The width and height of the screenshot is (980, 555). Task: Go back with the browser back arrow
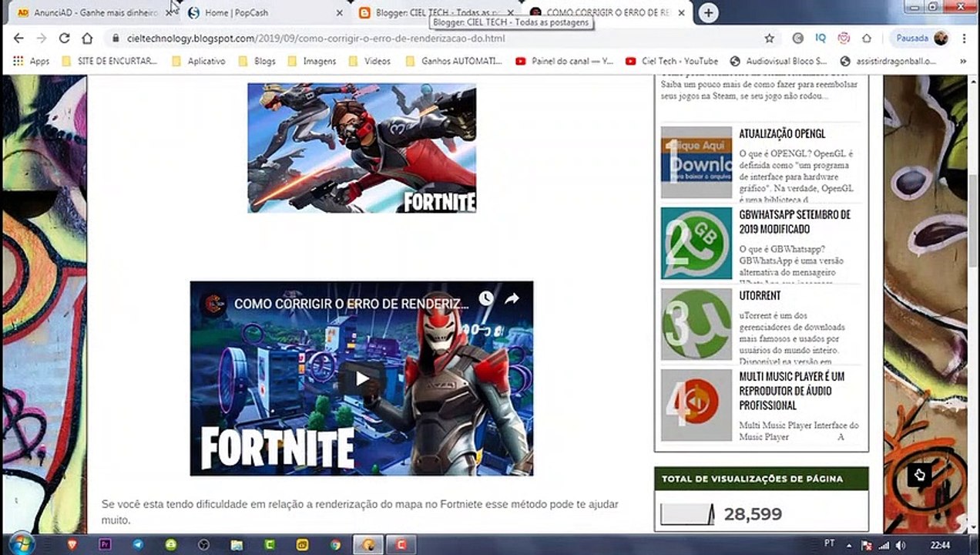coord(18,38)
